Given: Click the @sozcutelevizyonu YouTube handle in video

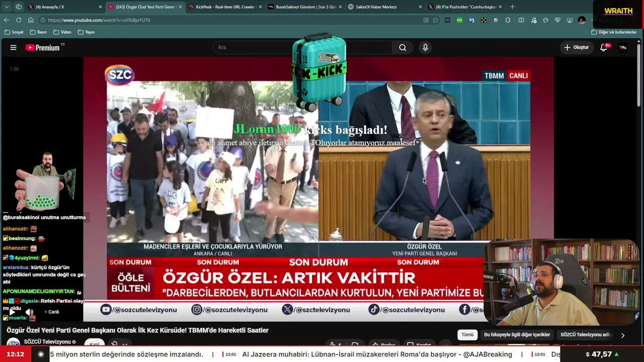Looking at the screenshot, I should (x=138, y=310).
